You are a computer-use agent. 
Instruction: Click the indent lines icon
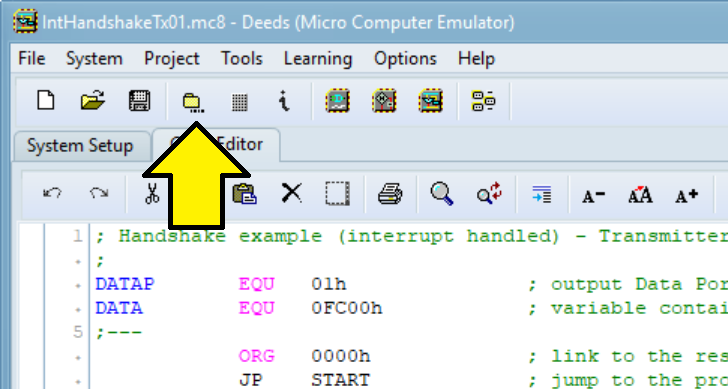(x=541, y=194)
